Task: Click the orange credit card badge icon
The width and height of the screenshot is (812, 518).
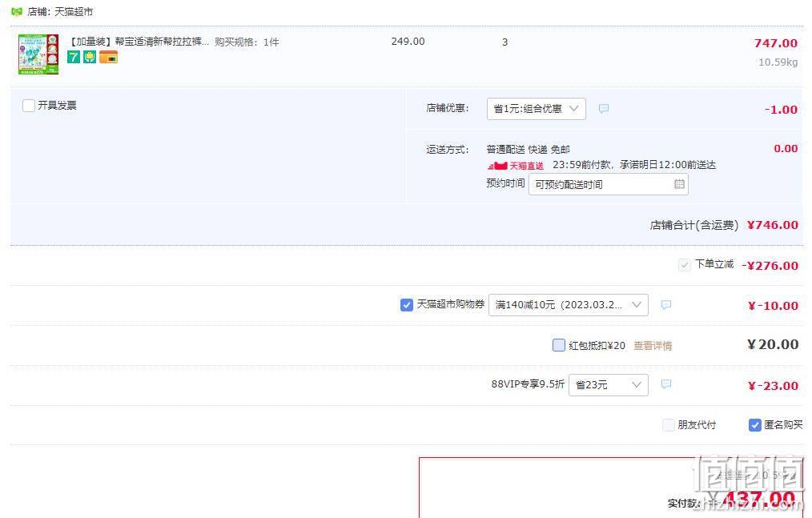Action: click(x=108, y=57)
